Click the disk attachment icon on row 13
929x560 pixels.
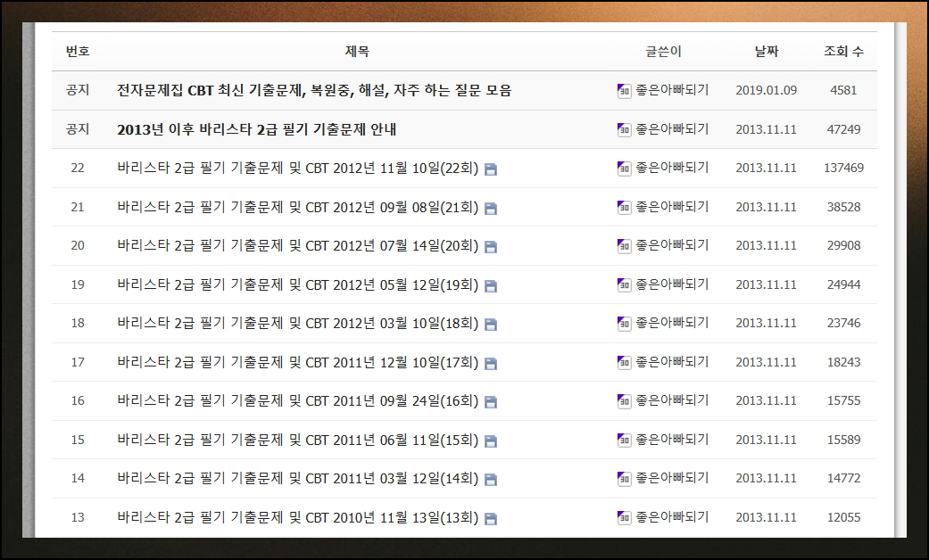491,519
